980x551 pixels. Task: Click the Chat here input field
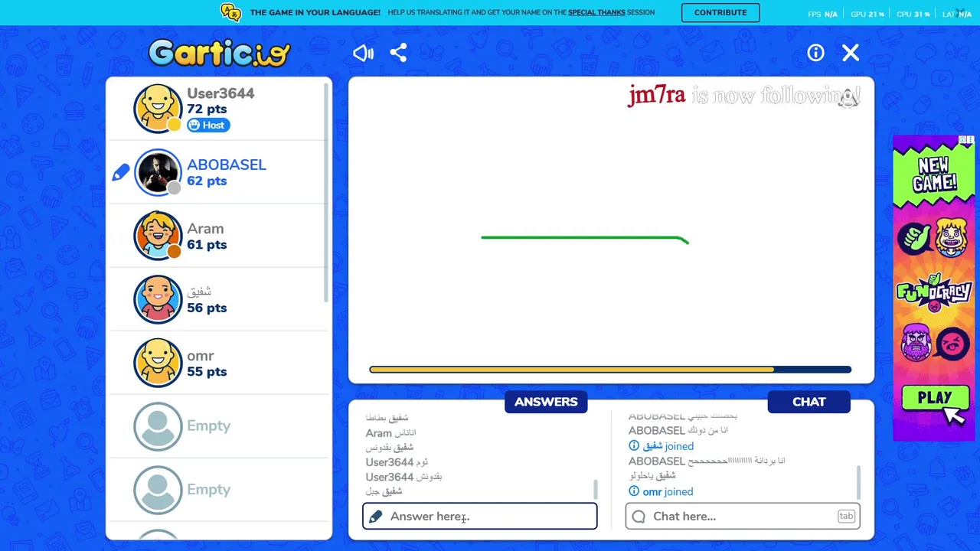tap(743, 516)
